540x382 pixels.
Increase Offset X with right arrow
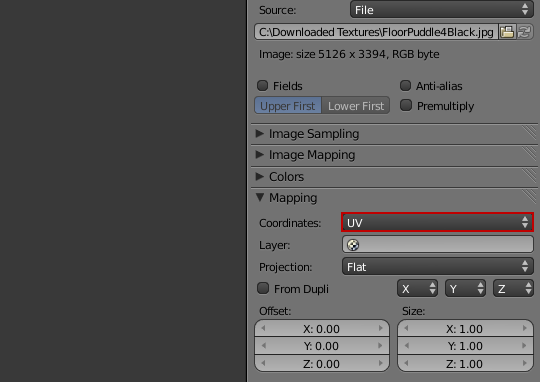[381, 328]
